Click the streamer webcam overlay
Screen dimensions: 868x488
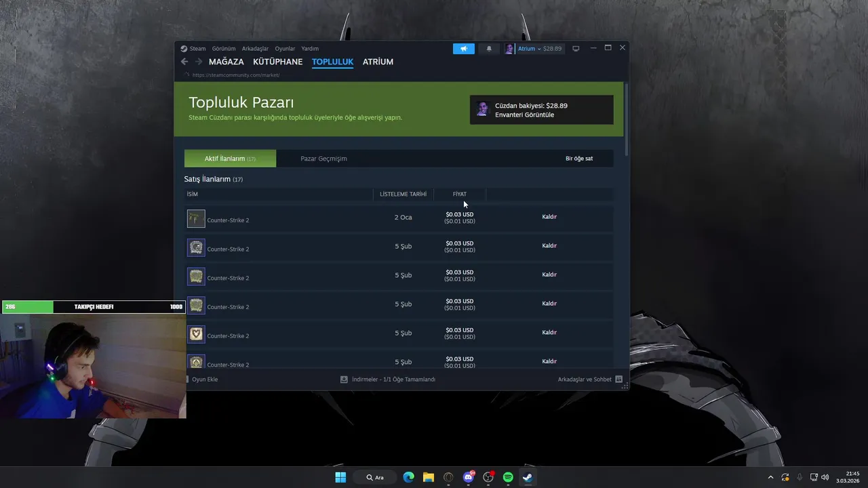(94, 366)
